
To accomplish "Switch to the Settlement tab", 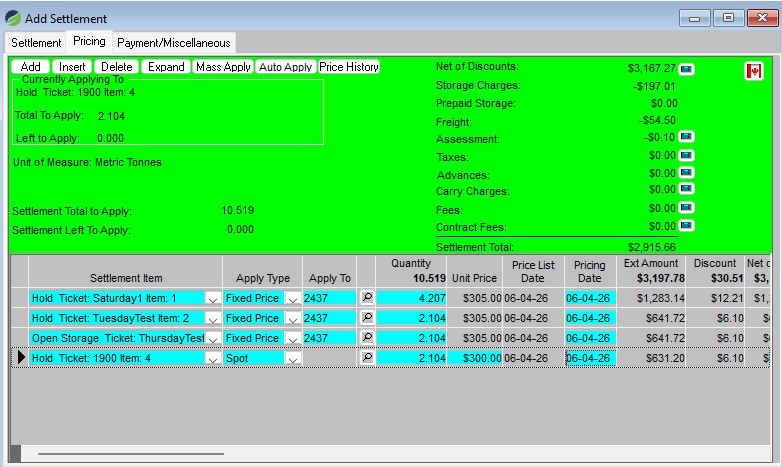I will tap(36, 43).
